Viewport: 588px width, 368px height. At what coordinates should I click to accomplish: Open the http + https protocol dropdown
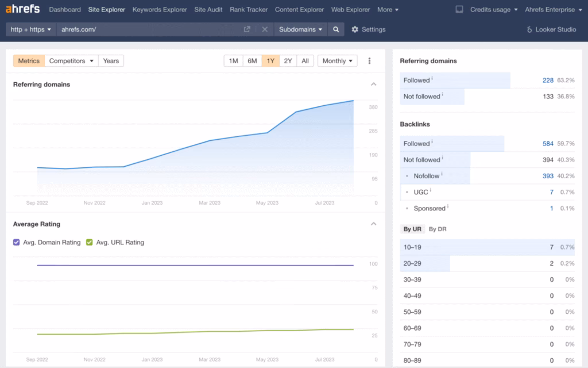coord(30,29)
